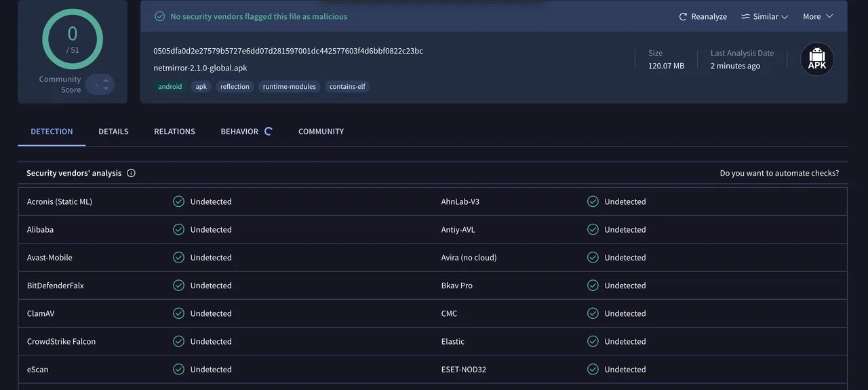The height and width of the screenshot is (390, 868).
Task: Click the 0/51 detection score circle
Action: 73,39
